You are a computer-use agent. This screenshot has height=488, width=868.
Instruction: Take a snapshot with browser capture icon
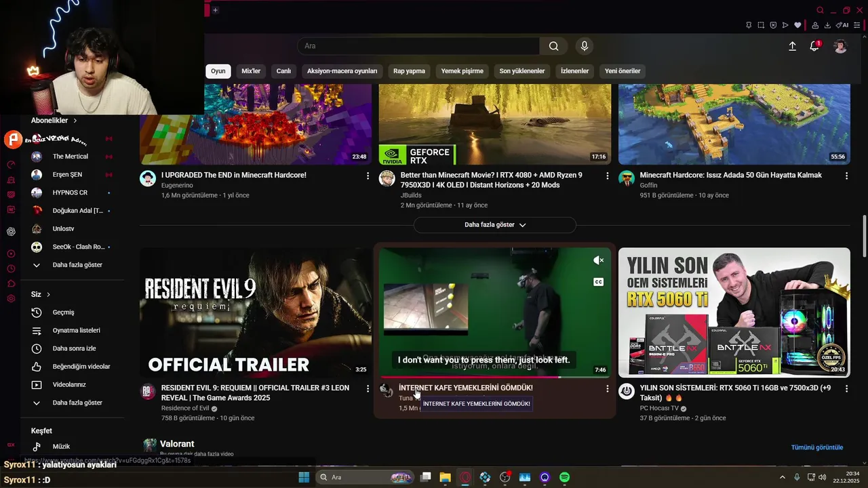(761, 25)
